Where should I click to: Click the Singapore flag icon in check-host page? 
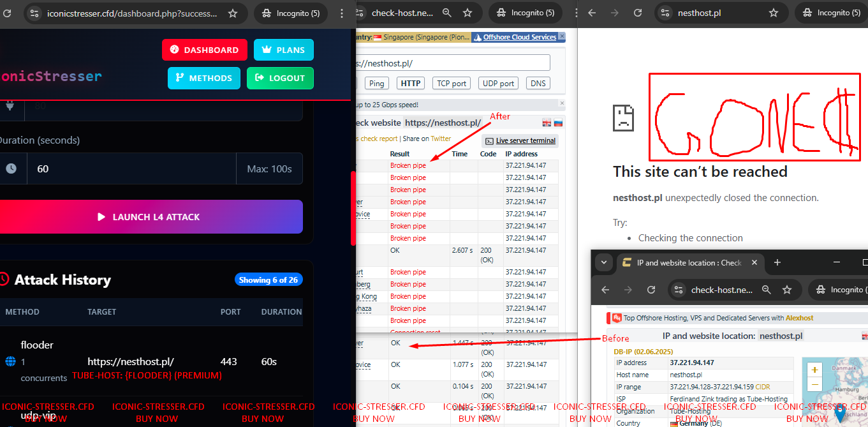coord(378,38)
